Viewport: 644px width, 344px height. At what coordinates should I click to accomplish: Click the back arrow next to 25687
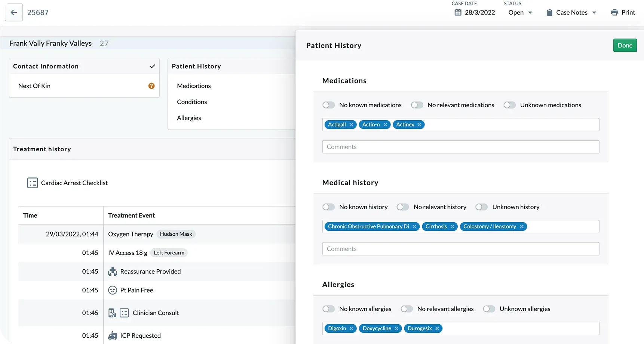point(14,12)
